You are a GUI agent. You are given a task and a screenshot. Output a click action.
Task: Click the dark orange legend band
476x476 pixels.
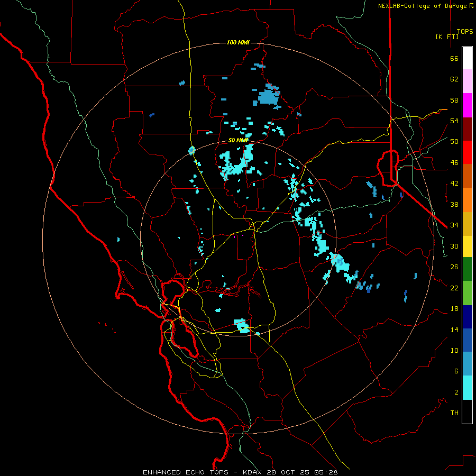pyautogui.click(x=467, y=176)
